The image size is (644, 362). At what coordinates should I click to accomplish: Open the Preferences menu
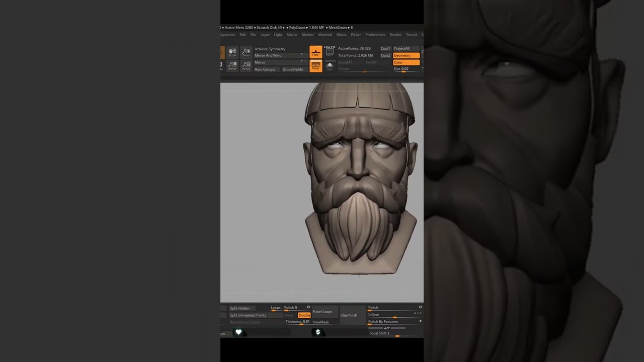pos(375,35)
